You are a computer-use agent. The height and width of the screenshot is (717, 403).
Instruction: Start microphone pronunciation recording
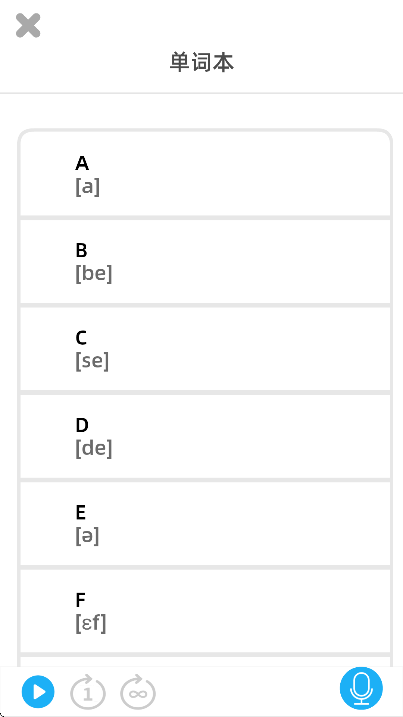(x=361, y=688)
